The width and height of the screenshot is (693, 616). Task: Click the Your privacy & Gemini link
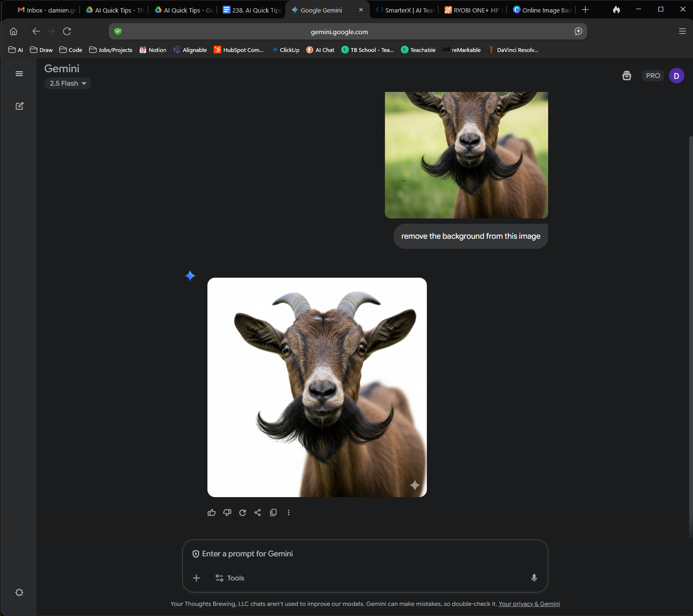pyautogui.click(x=529, y=604)
